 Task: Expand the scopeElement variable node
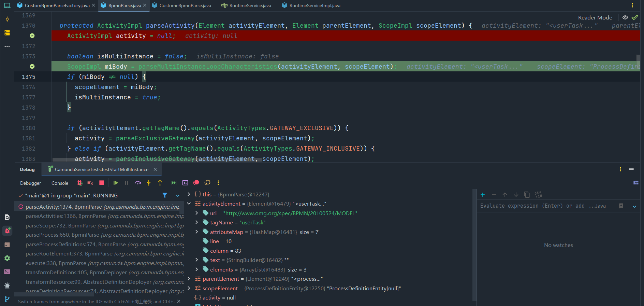[189, 289]
